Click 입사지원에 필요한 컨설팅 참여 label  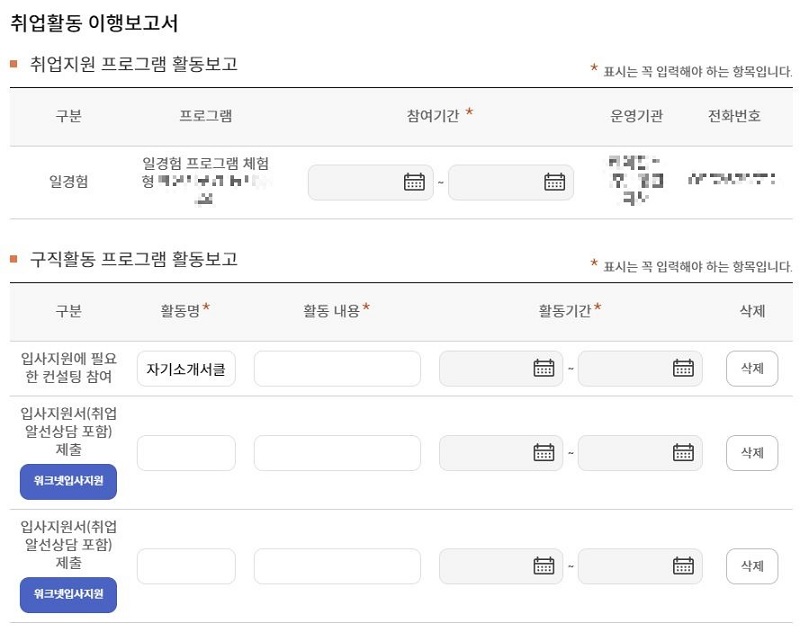click(x=69, y=367)
